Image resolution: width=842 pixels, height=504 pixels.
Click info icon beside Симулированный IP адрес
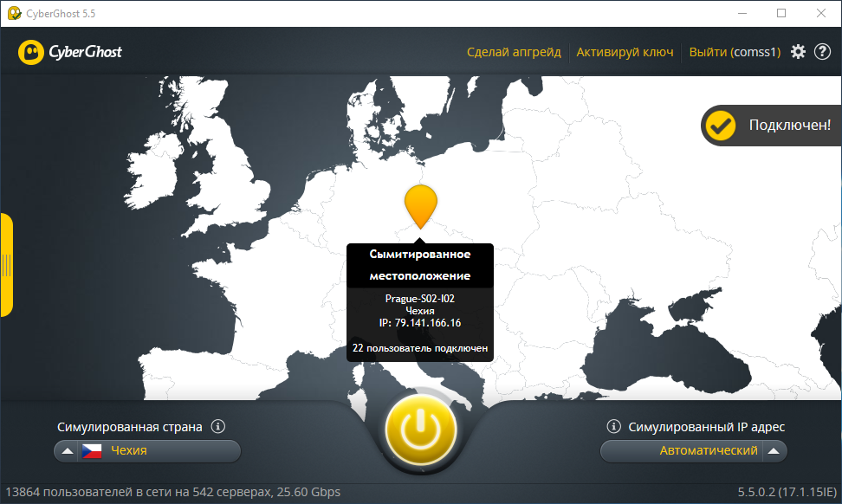click(614, 427)
